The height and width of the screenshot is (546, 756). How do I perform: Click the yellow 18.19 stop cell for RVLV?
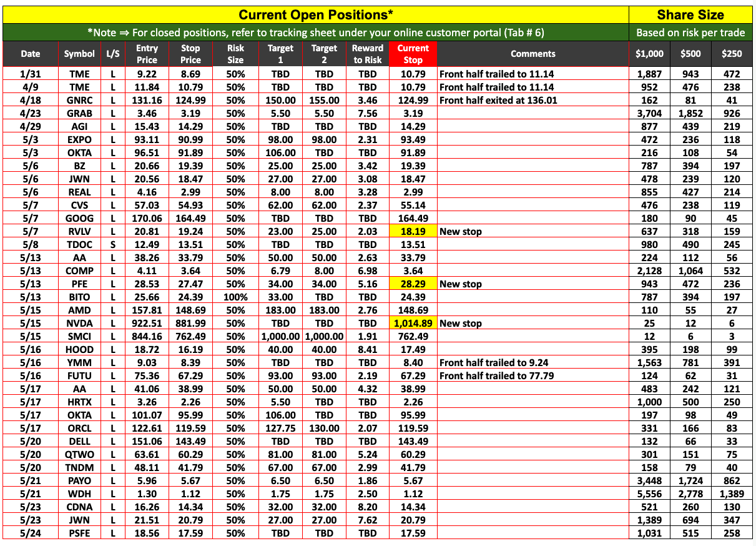413,232
